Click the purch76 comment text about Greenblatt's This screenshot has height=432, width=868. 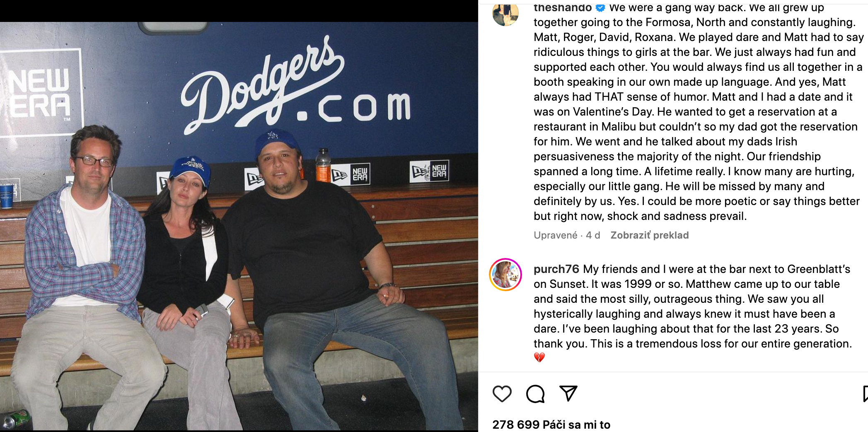click(692, 307)
